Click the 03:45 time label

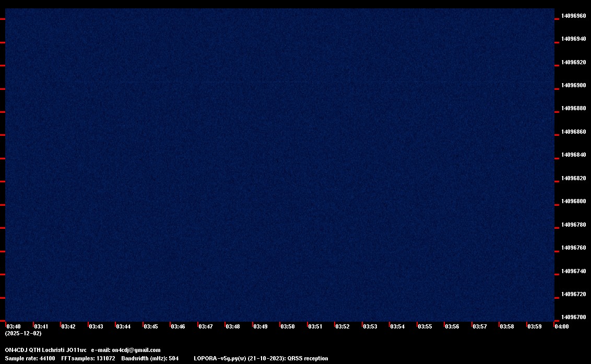click(x=151, y=326)
